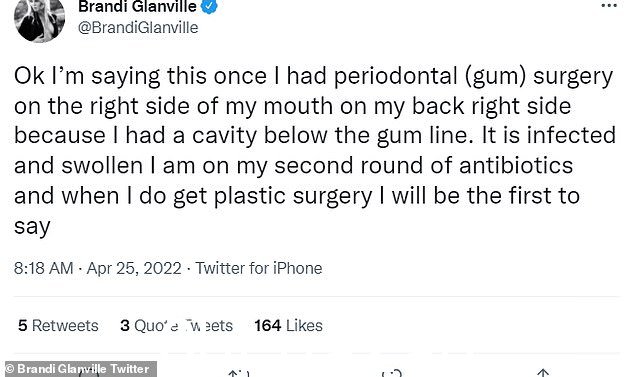Click the share arrow icon

(543, 373)
